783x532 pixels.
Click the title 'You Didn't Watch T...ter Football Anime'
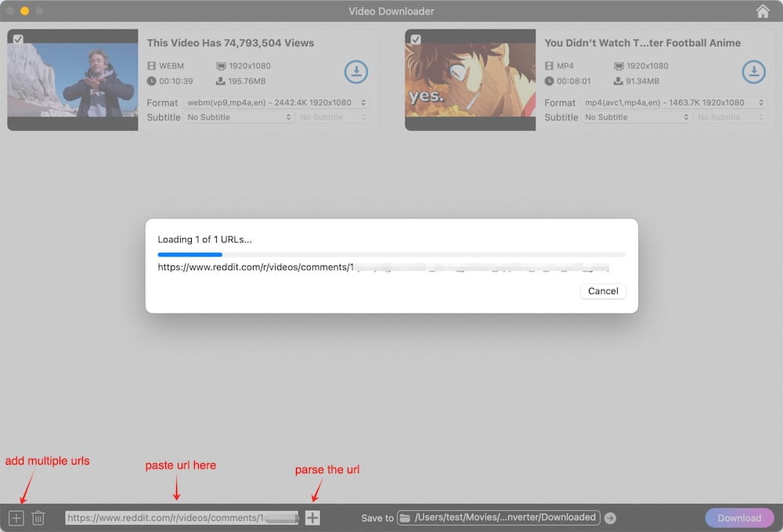click(643, 43)
